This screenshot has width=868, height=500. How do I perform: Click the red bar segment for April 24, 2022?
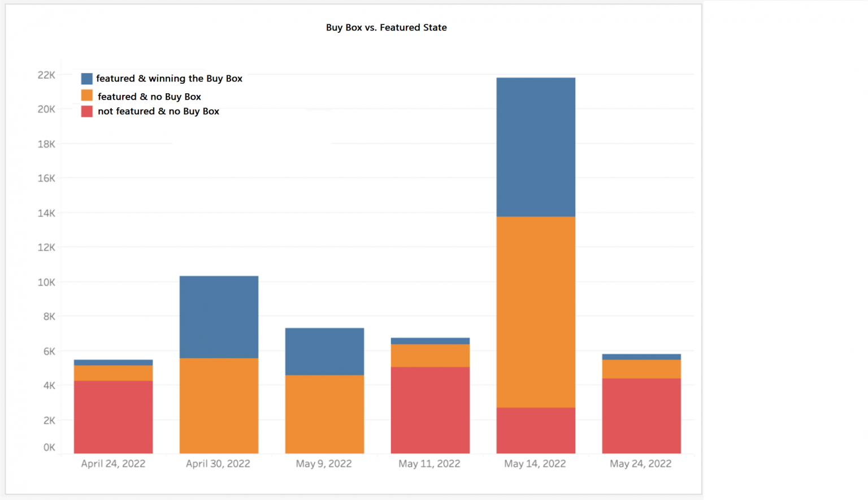click(x=113, y=417)
